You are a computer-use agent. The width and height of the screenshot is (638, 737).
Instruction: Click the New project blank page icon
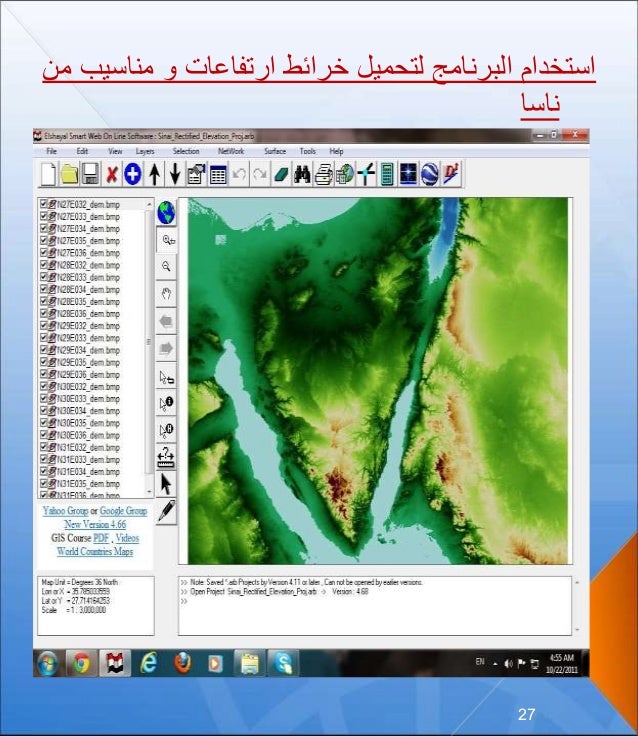48,174
